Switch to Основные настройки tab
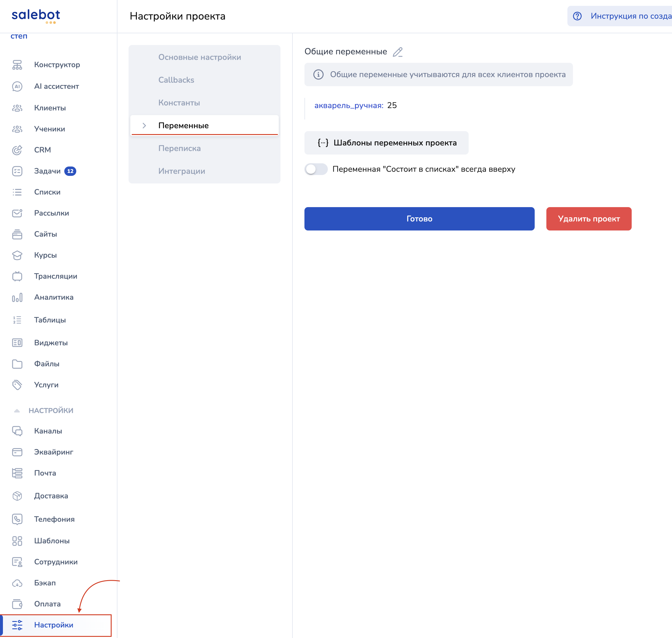 coord(199,57)
